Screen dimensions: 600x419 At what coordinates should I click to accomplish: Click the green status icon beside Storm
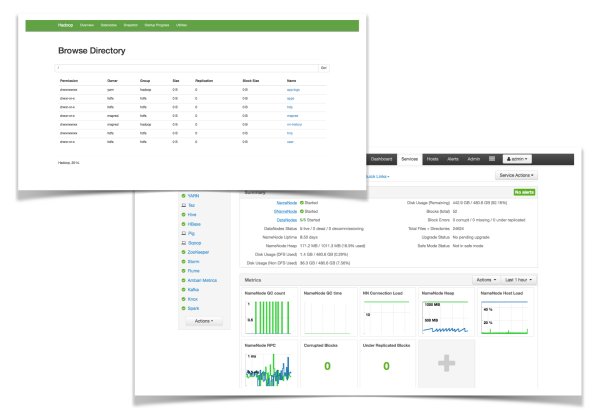[183, 262]
